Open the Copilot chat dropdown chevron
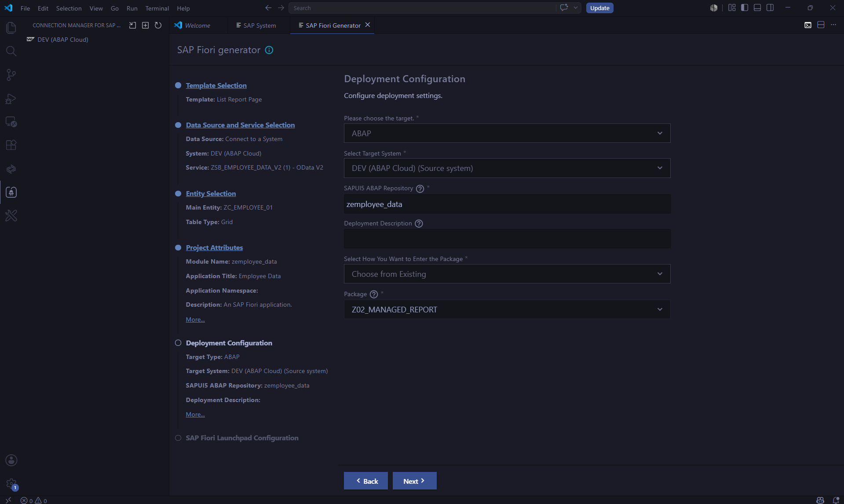The height and width of the screenshot is (504, 844). coord(576,8)
